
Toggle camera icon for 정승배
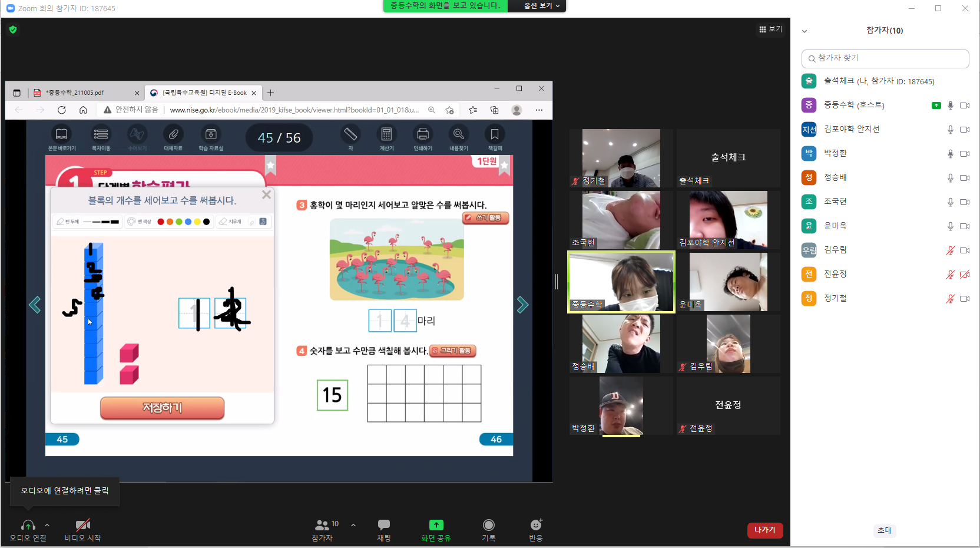click(x=965, y=178)
